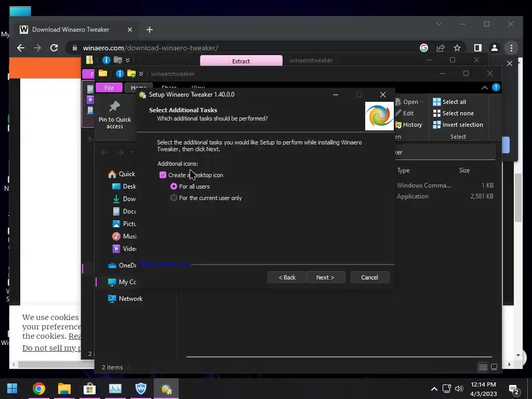Image resolution: width=532 pixels, height=399 pixels.
Task: Open Explorer help question icon
Action: 496,87
